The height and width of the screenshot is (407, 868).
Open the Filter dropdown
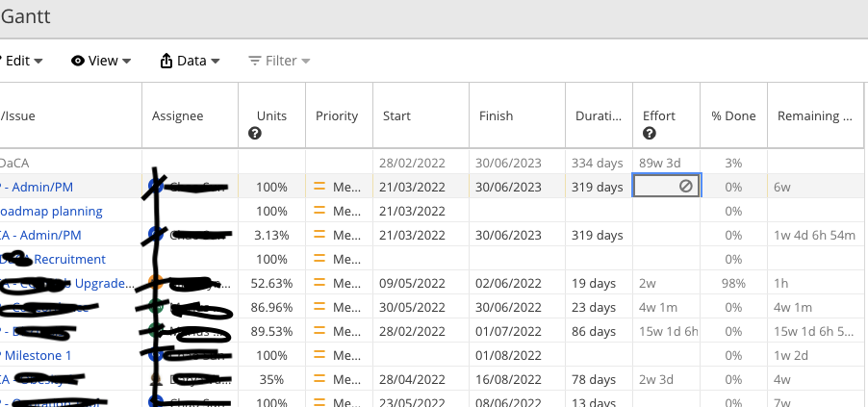(x=279, y=61)
